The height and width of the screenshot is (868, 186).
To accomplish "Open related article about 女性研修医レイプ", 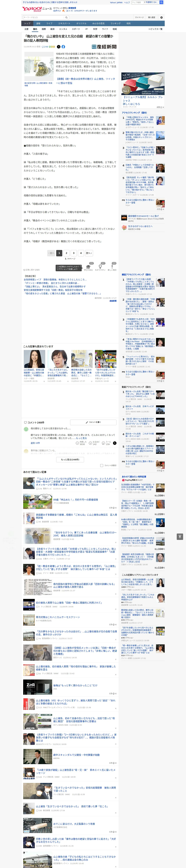I will coord(55,279).
